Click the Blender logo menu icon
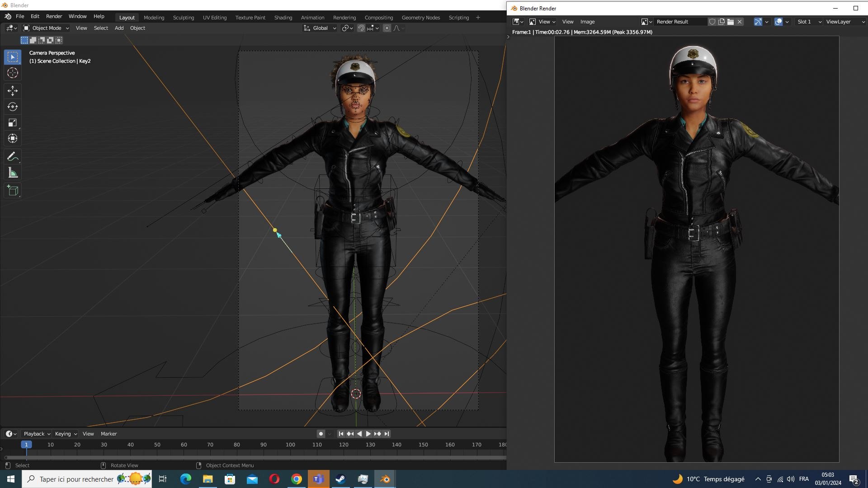Viewport: 868px width, 488px height. (x=8, y=16)
